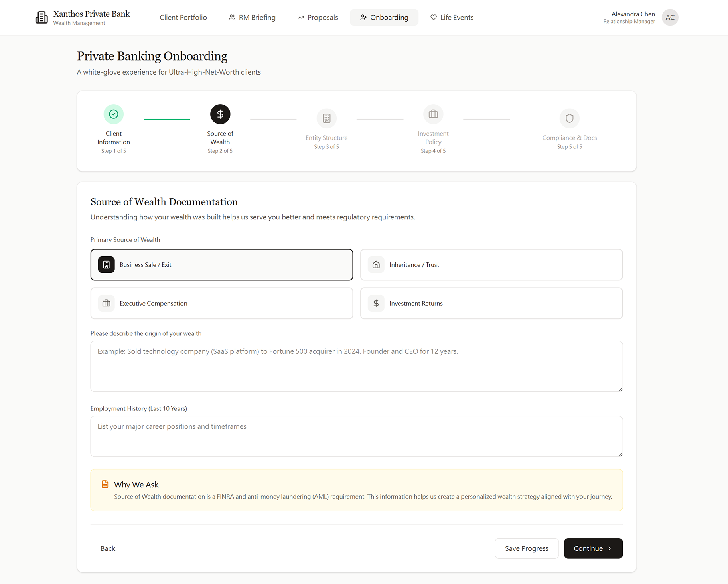Click the Back link

tap(108, 548)
